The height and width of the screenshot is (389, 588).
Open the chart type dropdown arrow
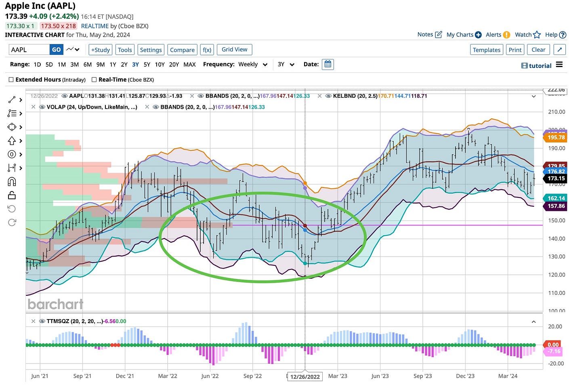click(x=77, y=50)
